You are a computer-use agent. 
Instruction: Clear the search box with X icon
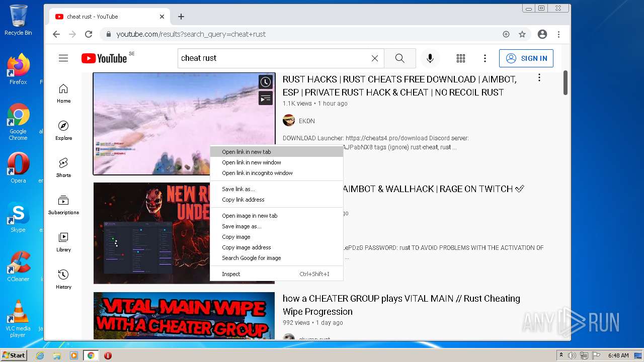(x=375, y=58)
